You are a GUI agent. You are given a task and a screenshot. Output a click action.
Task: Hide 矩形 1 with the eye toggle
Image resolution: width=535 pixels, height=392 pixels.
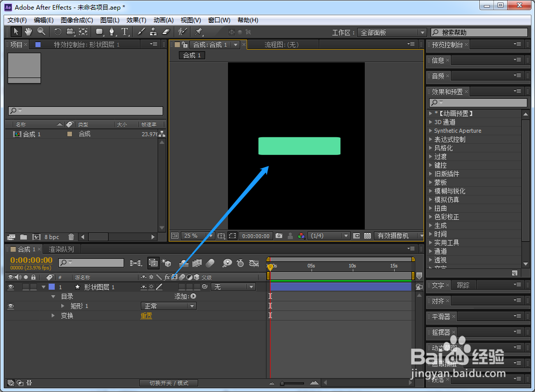(x=11, y=306)
